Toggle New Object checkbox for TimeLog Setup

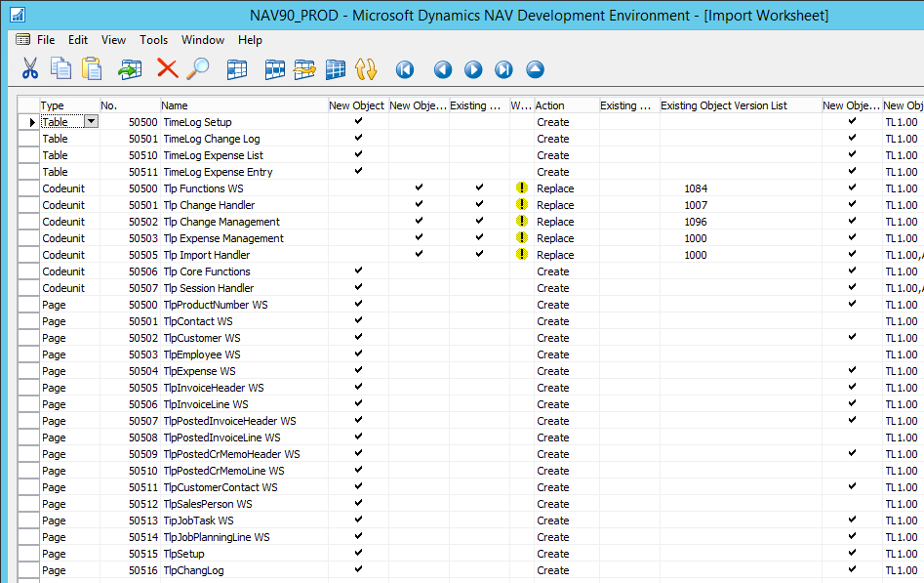point(358,122)
